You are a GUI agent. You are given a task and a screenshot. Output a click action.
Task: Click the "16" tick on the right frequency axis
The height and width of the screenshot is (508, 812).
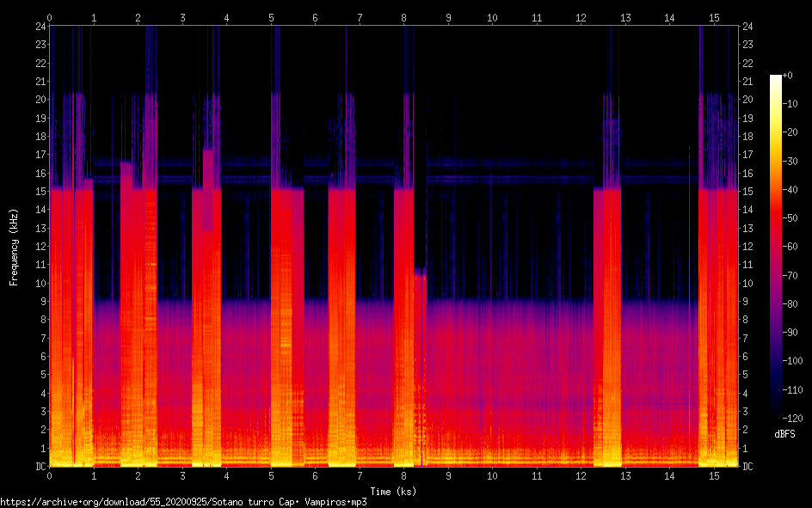(x=747, y=174)
